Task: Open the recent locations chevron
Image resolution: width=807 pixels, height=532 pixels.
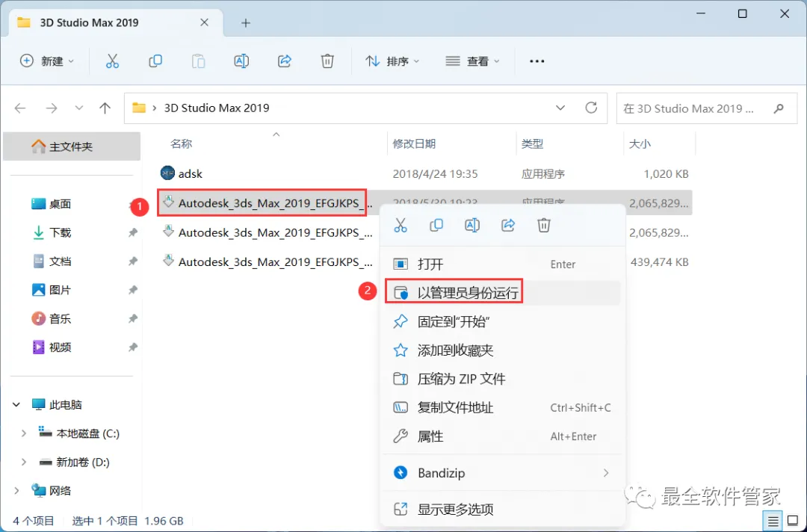Action: 78,108
